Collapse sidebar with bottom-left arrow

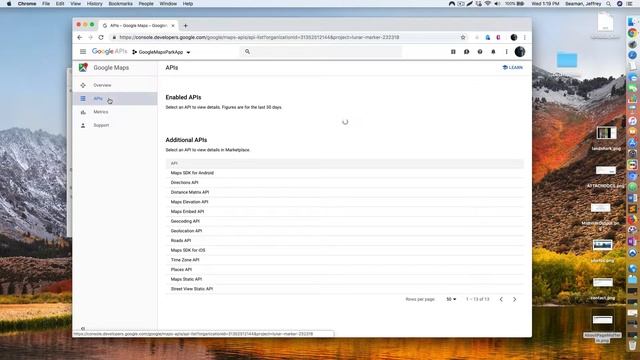point(83,328)
